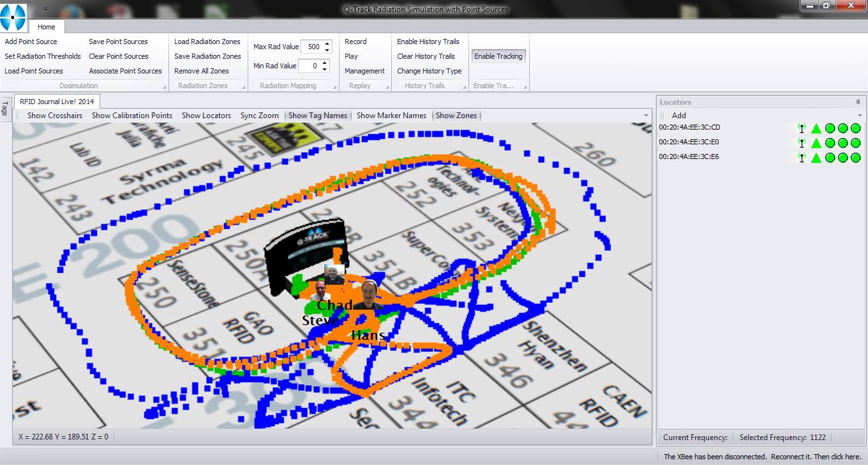Click green triangle for locator 00:20:4A:EE:3C:CD

[816, 128]
